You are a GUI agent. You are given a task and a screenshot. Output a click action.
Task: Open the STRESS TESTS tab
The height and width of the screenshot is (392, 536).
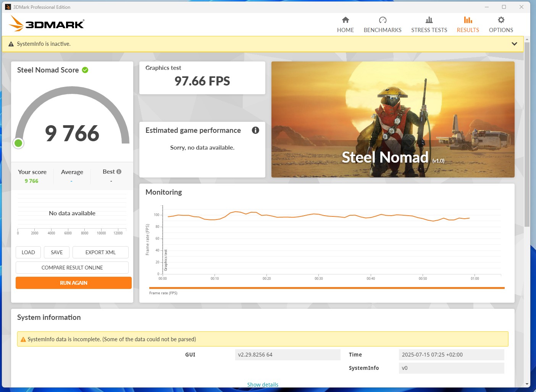coord(429,25)
